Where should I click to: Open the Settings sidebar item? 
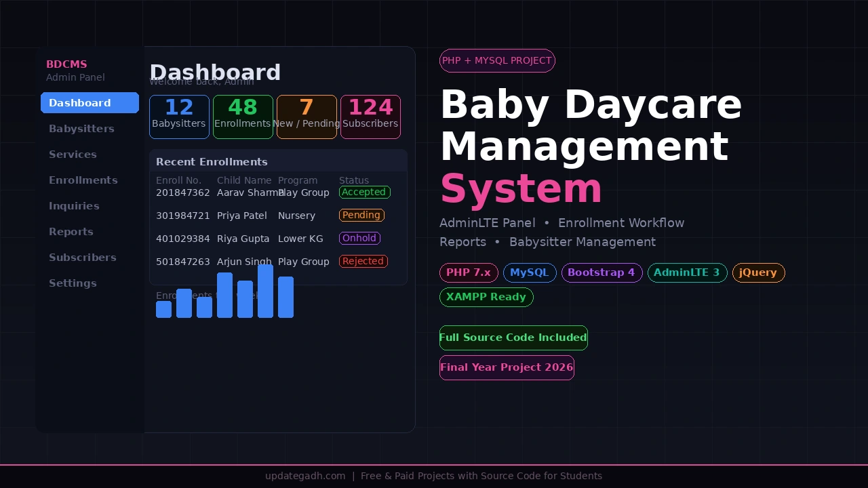pyautogui.click(x=73, y=283)
